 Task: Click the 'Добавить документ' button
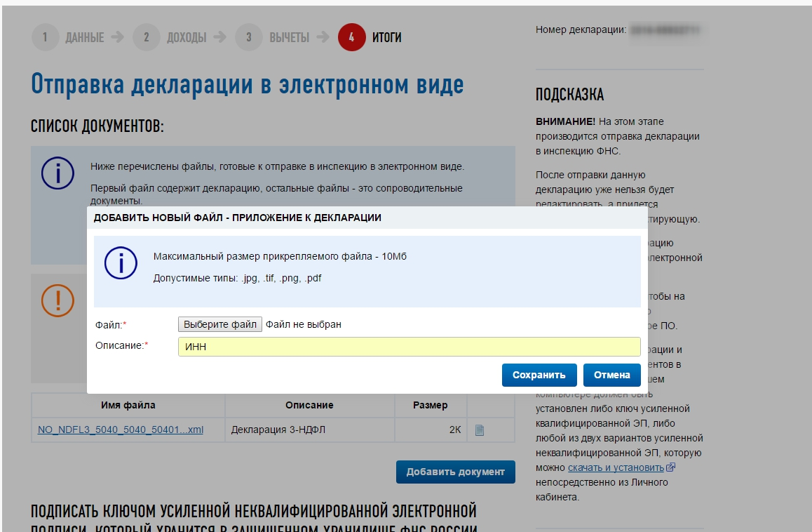pyautogui.click(x=456, y=472)
